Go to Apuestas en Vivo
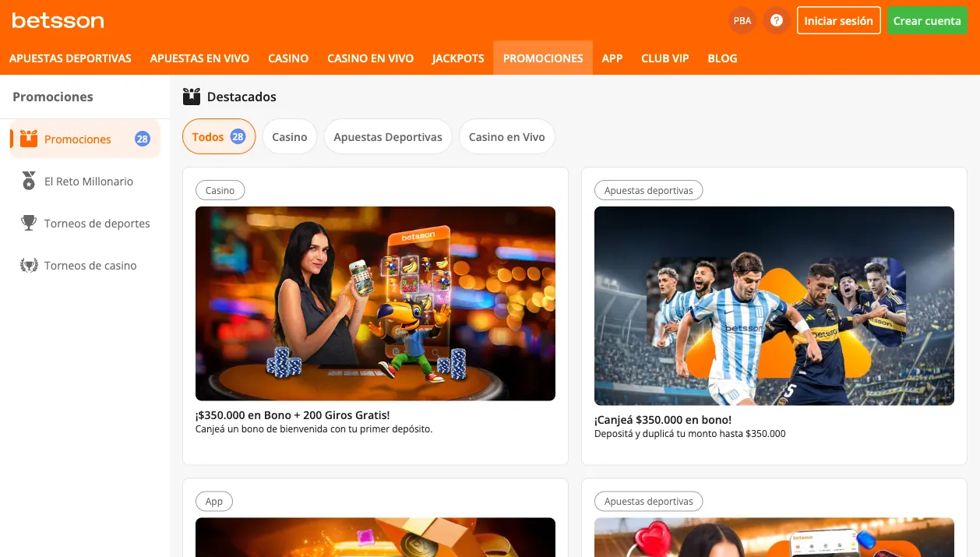Viewport: 980px width, 557px height. 199,58
